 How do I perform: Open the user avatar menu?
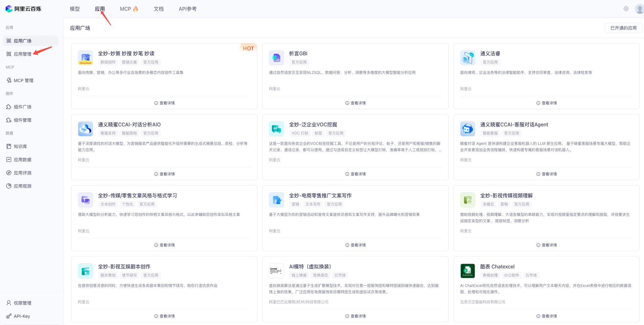(639, 9)
